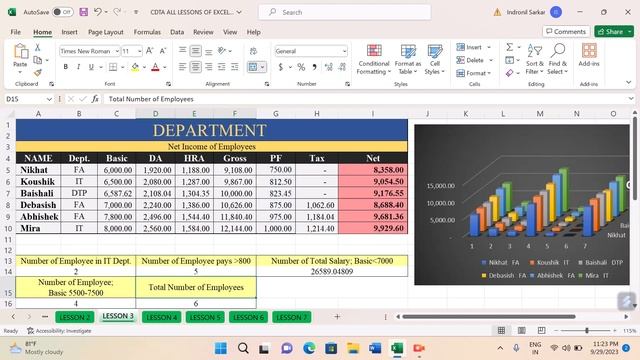Apply accounting dollar format

(x=281, y=67)
